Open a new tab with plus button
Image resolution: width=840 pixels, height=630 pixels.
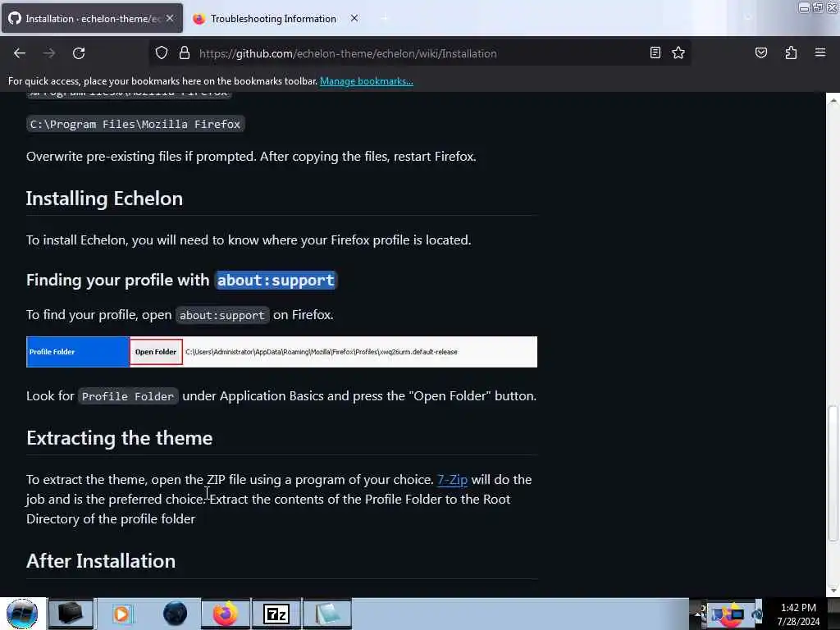point(384,18)
